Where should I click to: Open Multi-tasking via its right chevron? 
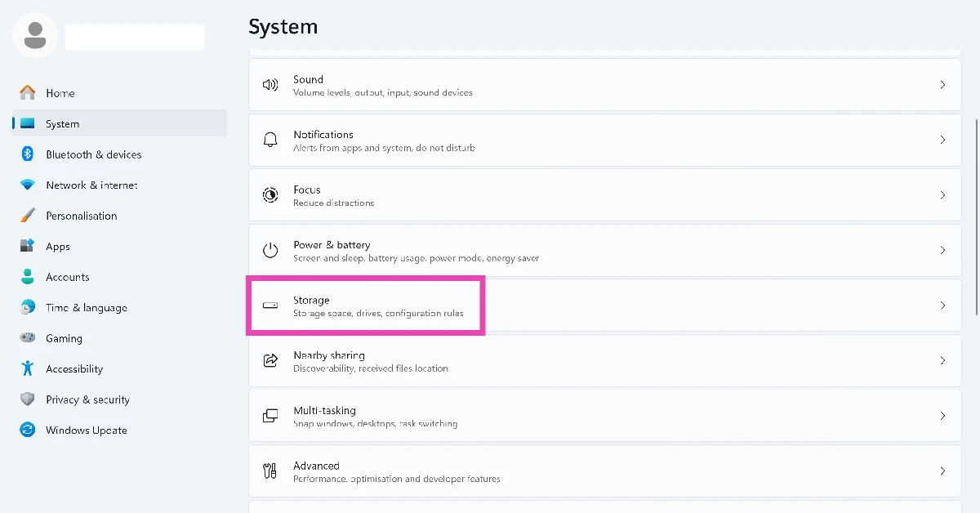pos(942,416)
